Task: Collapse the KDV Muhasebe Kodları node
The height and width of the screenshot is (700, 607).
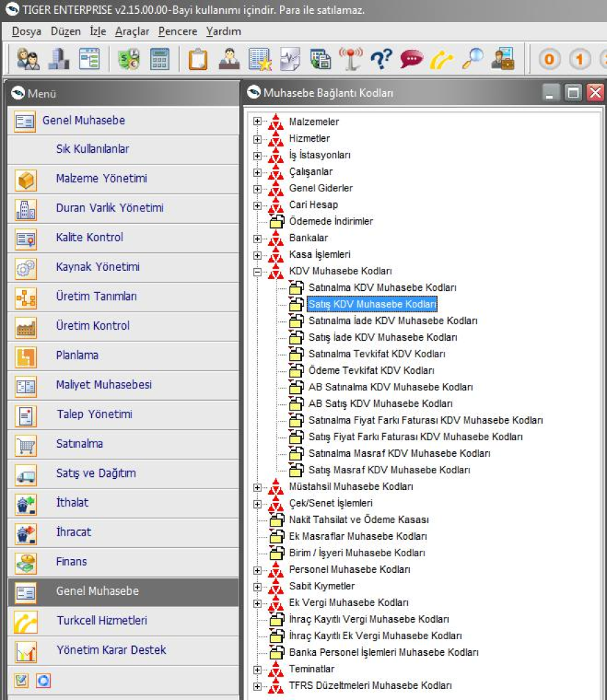Action: 257,272
